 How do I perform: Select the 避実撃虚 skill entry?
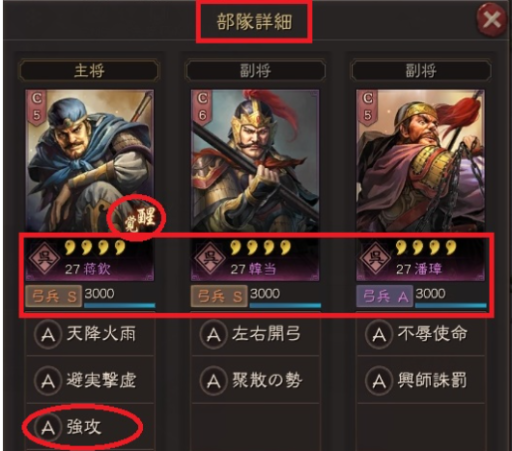point(90,380)
